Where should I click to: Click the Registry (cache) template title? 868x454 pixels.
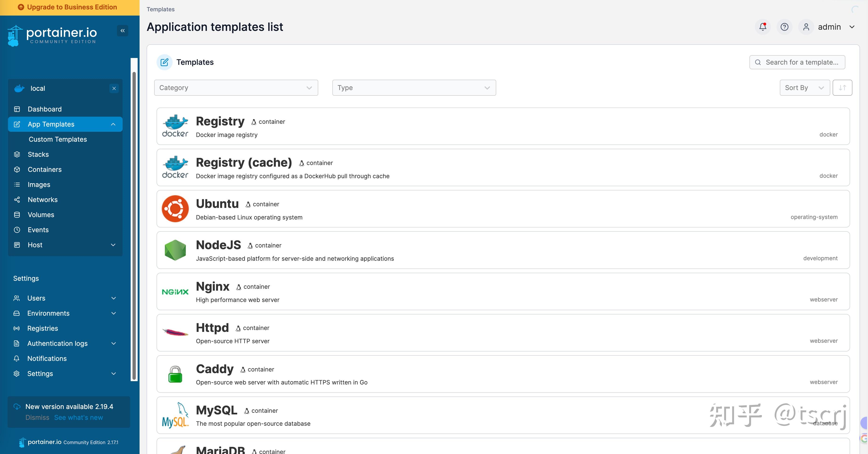point(244,162)
